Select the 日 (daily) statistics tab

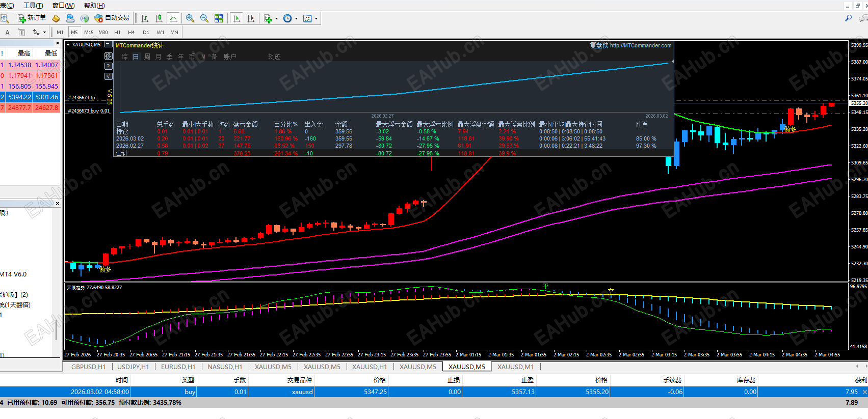pos(136,57)
